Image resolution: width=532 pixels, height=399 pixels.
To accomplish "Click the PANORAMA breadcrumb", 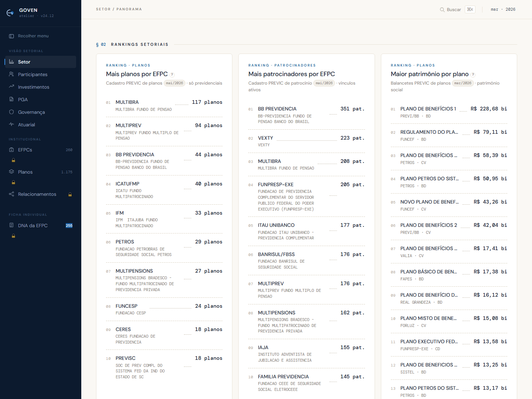I will click(129, 9).
